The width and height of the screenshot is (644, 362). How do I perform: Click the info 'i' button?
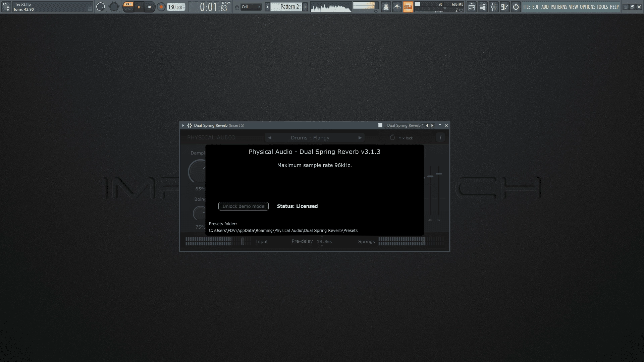(x=440, y=137)
